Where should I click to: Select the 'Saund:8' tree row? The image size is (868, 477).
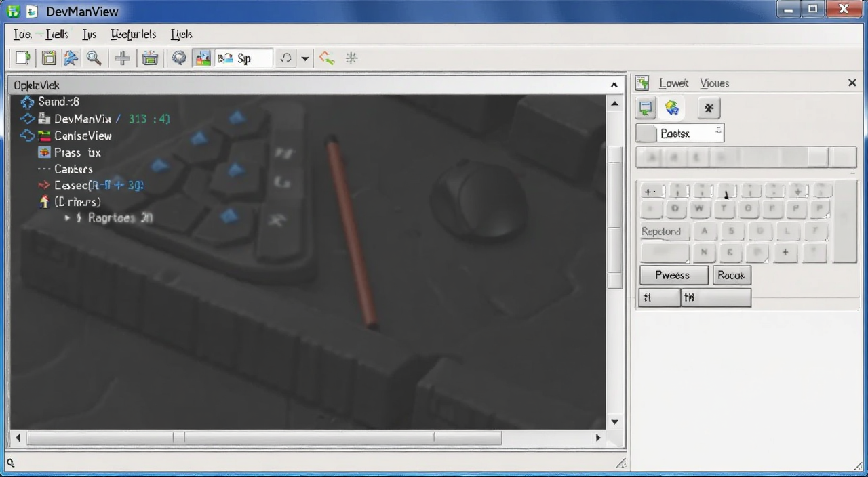coord(58,102)
